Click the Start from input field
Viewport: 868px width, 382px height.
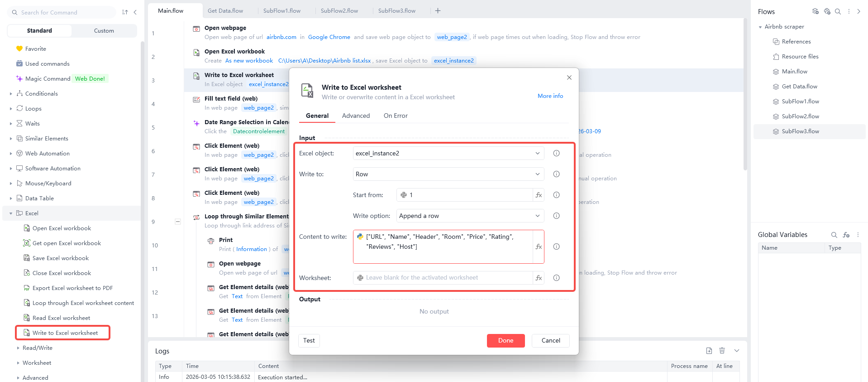464,195
